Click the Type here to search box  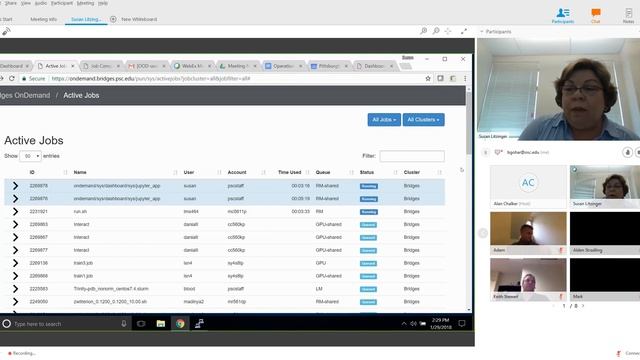65,324
